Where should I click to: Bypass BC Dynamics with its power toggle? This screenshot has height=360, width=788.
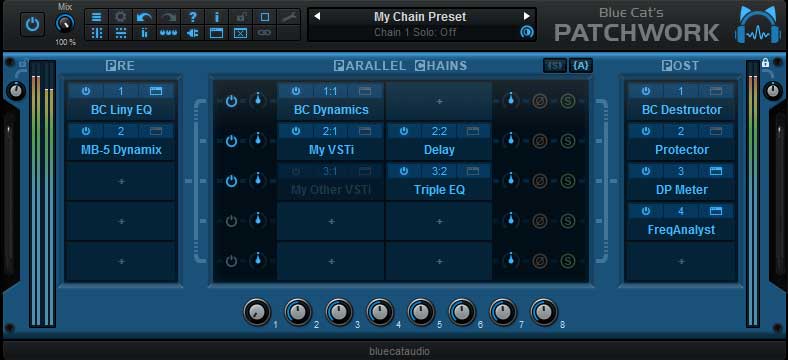(x=296, y=91)
